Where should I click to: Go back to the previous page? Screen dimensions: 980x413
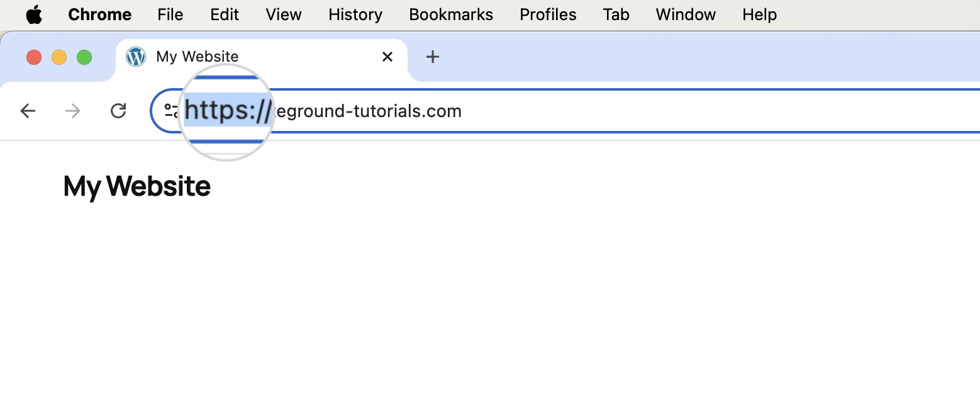[28, 111]
